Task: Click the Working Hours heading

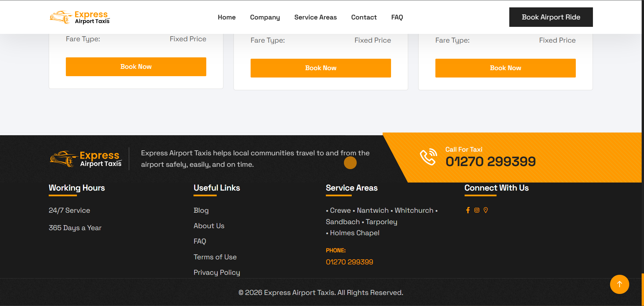Action: coord(77,188)
